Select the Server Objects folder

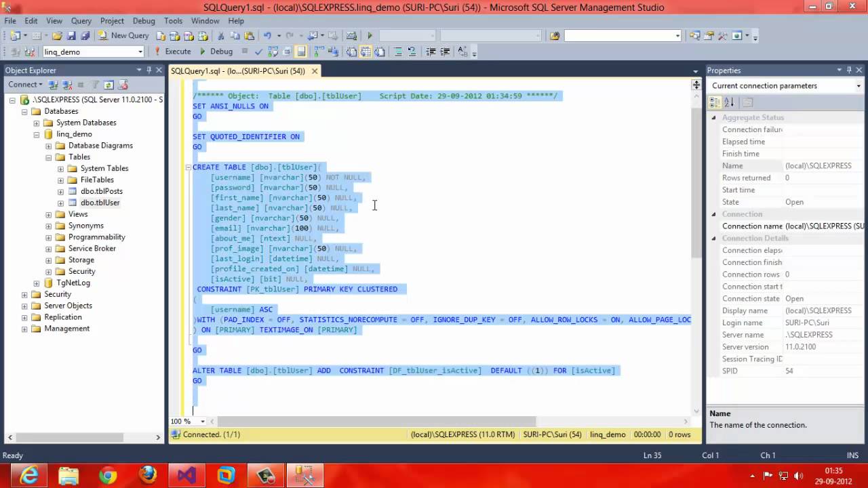[68, 306]
